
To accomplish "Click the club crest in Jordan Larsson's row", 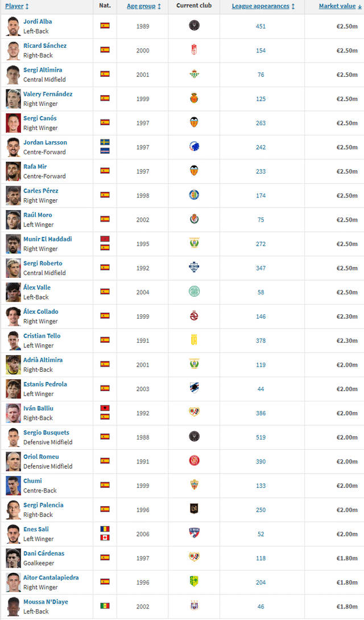I will 194,147.
